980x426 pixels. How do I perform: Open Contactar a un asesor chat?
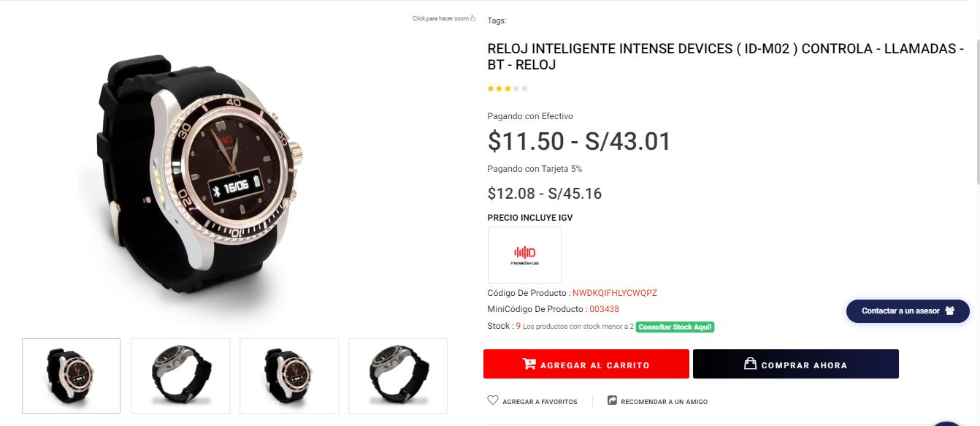[x=901, y=311]
